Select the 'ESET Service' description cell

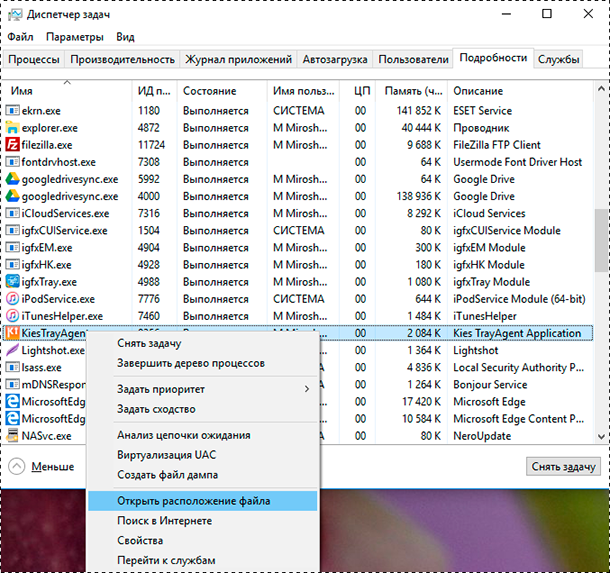482,111
